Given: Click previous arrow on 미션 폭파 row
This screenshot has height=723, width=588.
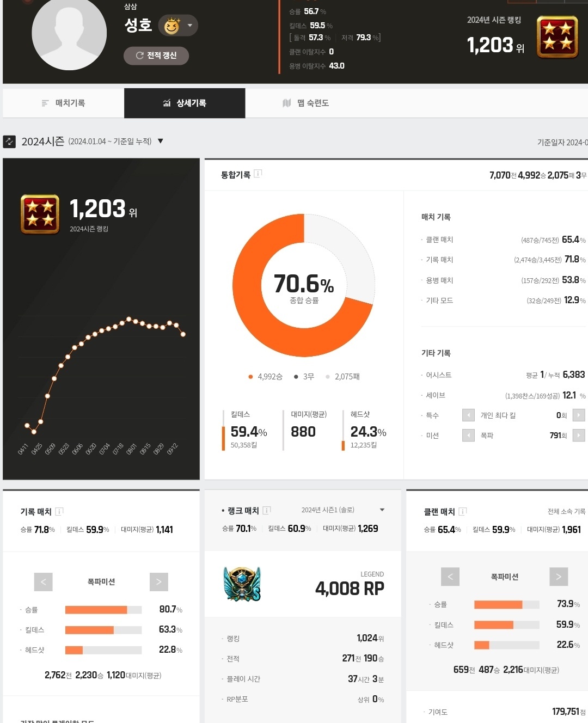Looking at the screenshot, I should [468, 436].
